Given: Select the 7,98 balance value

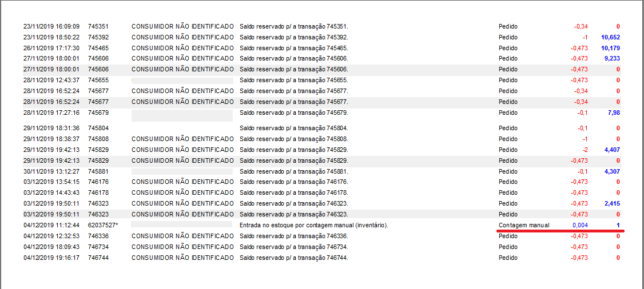Looking at the screenshot, I should (x=614, y=113).
